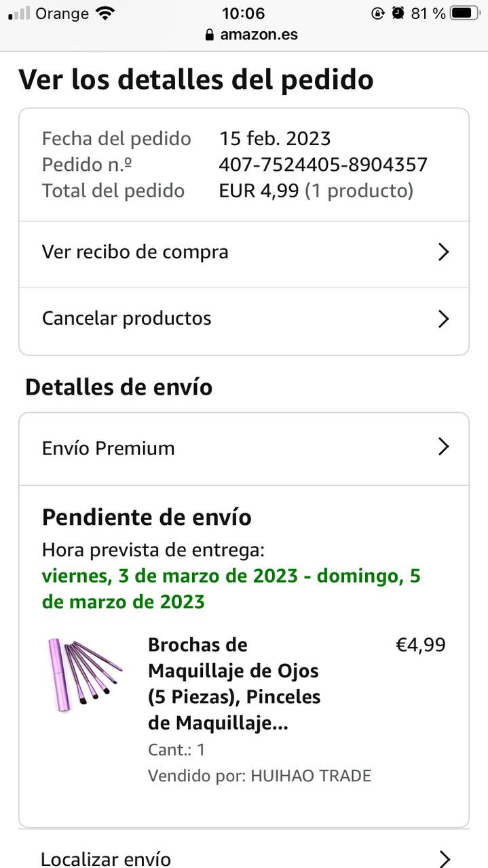The height and width of the screenshot is (868, 488).
Task: Tap the orientation lock status icon
Action: point(378,13)
